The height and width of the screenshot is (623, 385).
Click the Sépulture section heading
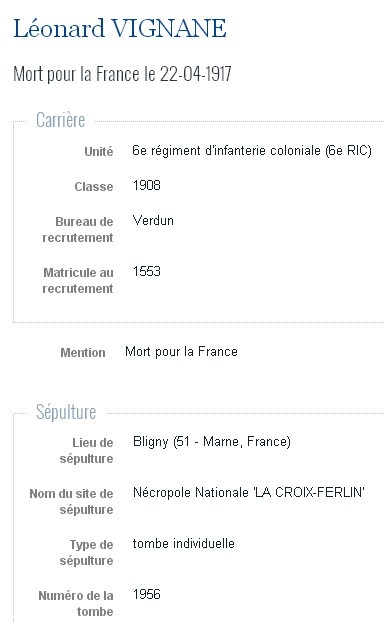tap(66, 412)
